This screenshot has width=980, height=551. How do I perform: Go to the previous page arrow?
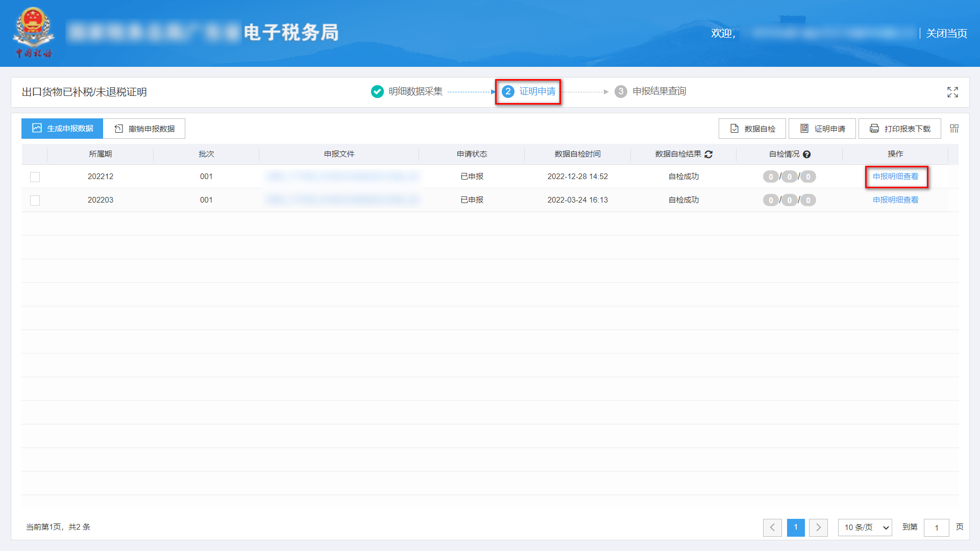(x=772, y=527)
